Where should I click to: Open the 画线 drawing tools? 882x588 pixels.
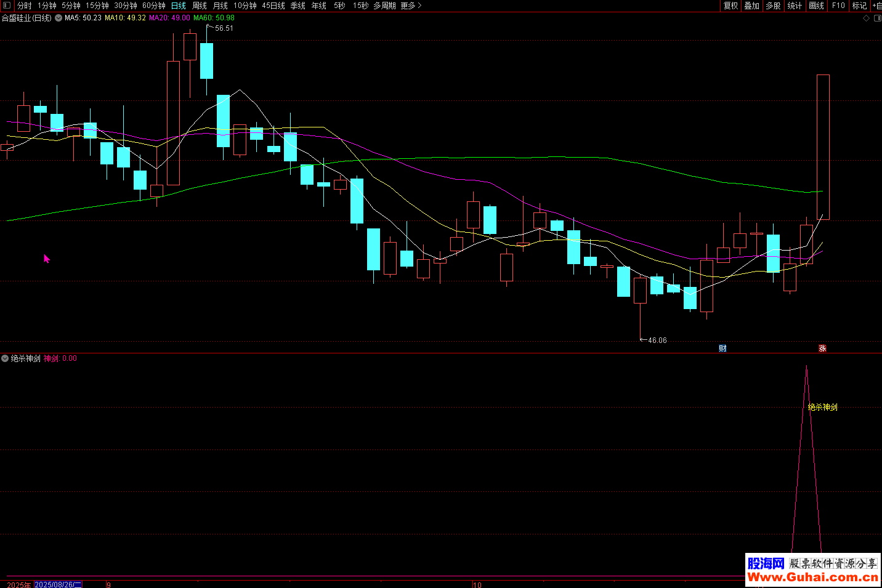(x=816, y=6)
